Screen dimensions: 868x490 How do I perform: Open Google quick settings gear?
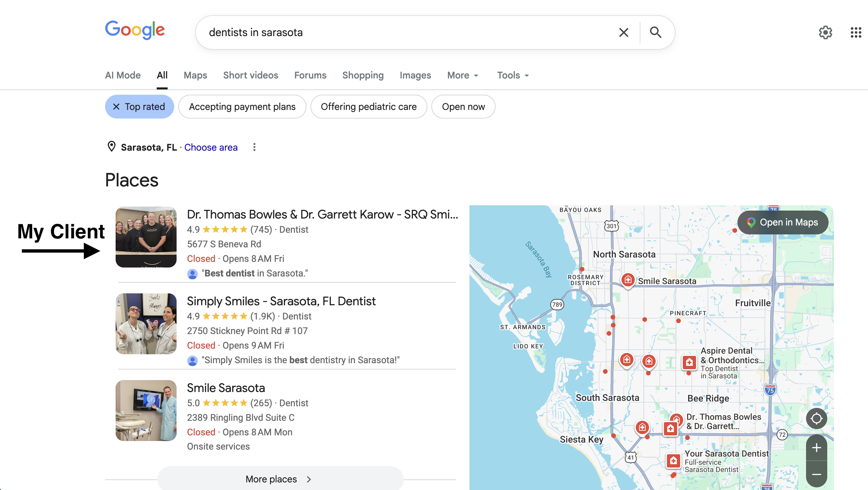(x=826, y=32)
